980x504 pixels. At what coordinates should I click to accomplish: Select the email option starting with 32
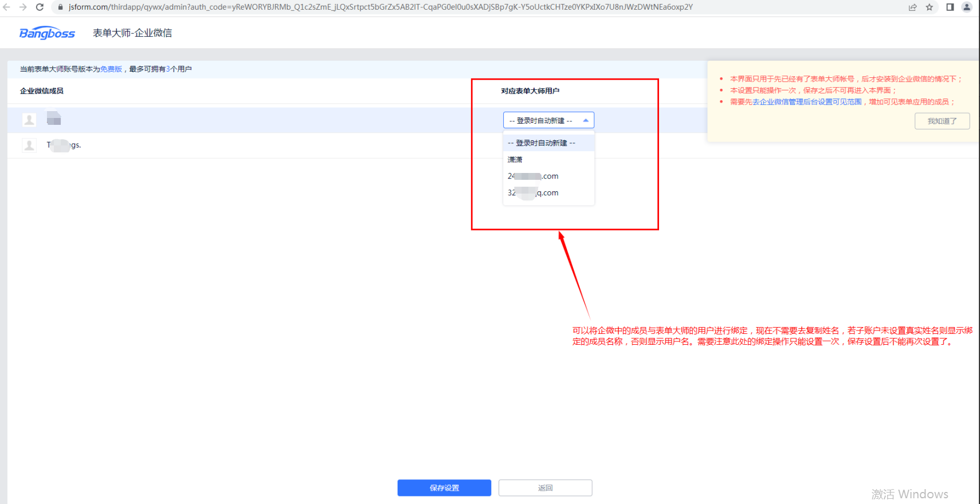[x=533, y=193]
